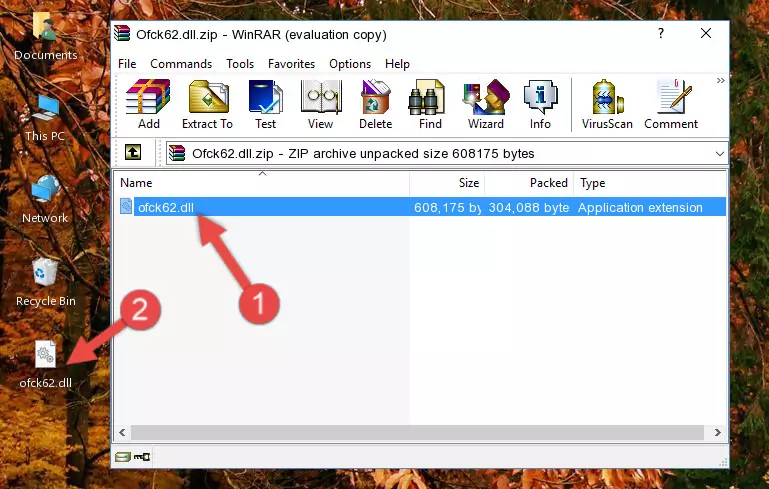Image resolution: width=769 pixels, height=489 pixels.
Task: Click the horizontal scrollbar right arrow
Action: coord(718,433)
